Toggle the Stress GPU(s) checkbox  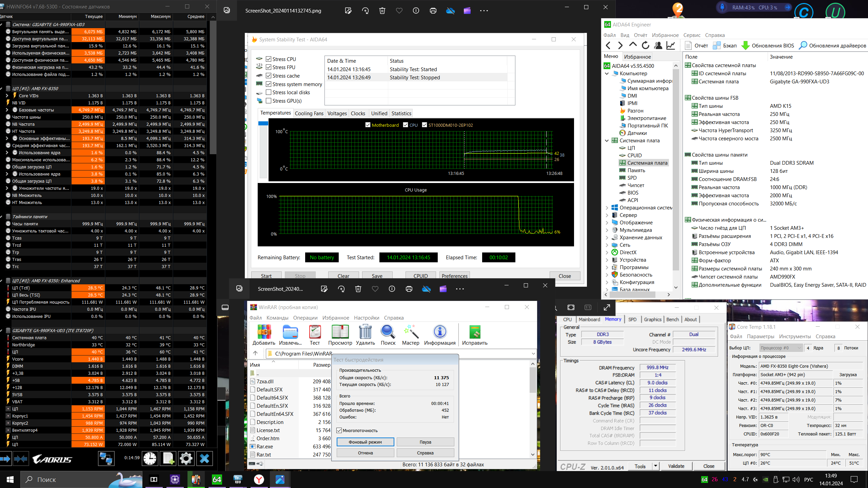269,101
